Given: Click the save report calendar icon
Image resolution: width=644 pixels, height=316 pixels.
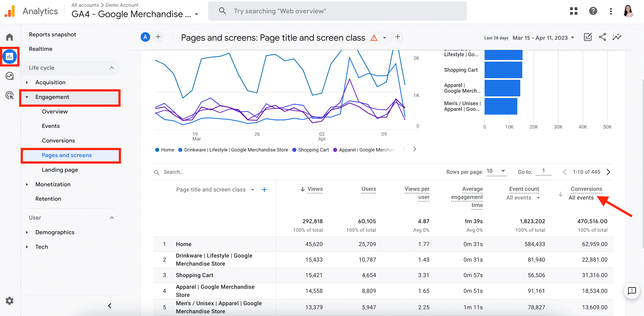Looking at the screenshot, I should click(588, 37).
